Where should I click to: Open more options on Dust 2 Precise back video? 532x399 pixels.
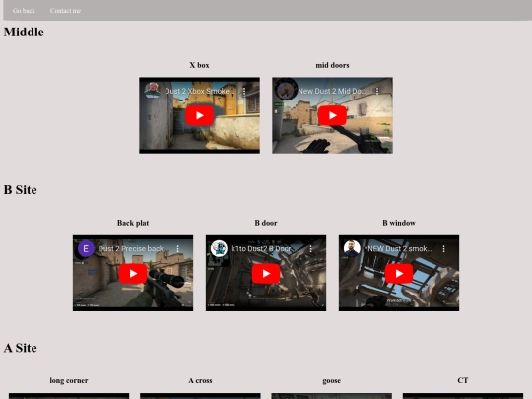[x=177, y=248]
